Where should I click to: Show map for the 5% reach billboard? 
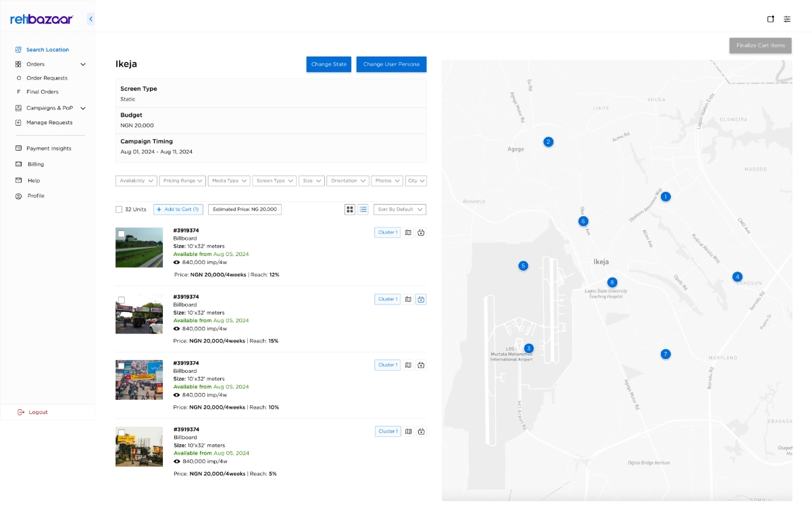click(408, 432)
